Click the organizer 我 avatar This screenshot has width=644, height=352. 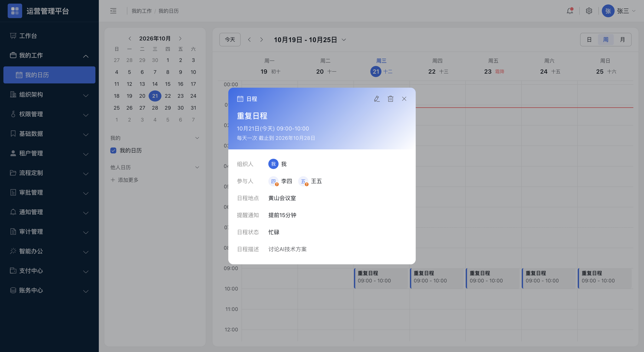pyautogui.click(x=273, y=164)
